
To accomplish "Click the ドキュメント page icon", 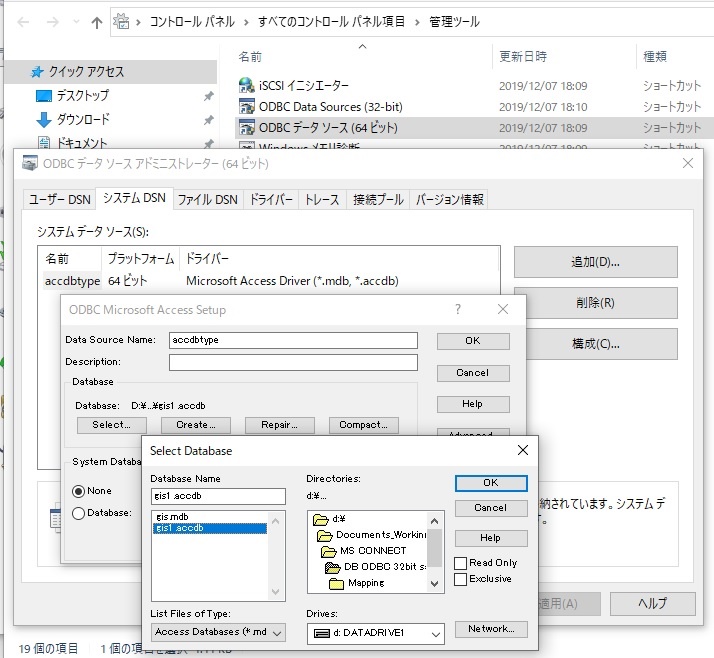I will tap(44, 143).
